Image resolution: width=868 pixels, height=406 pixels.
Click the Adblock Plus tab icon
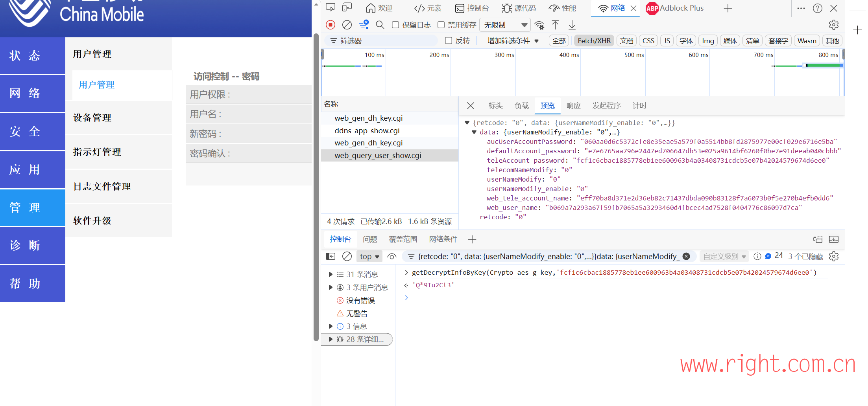point(652,8)
